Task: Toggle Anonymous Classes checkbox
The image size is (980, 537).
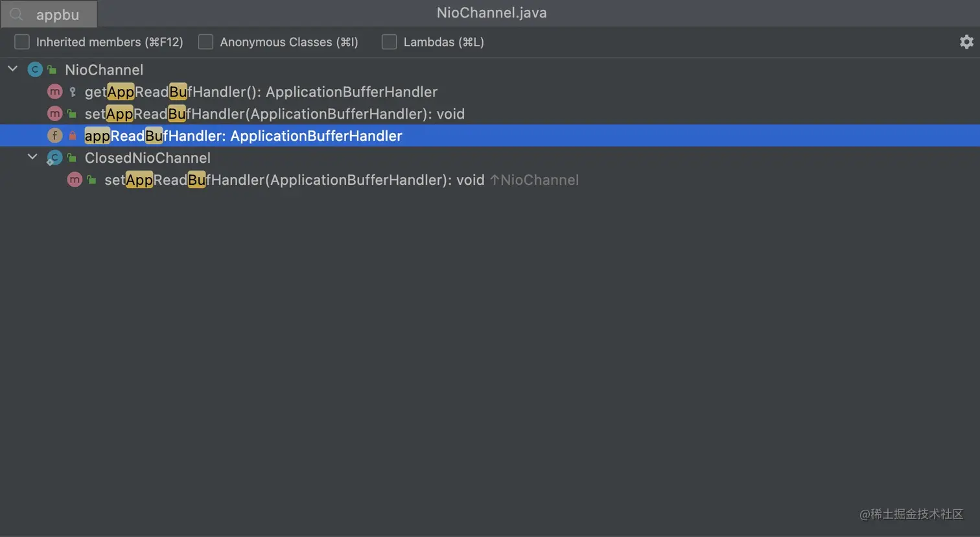Action: click(x=205, y=42)
